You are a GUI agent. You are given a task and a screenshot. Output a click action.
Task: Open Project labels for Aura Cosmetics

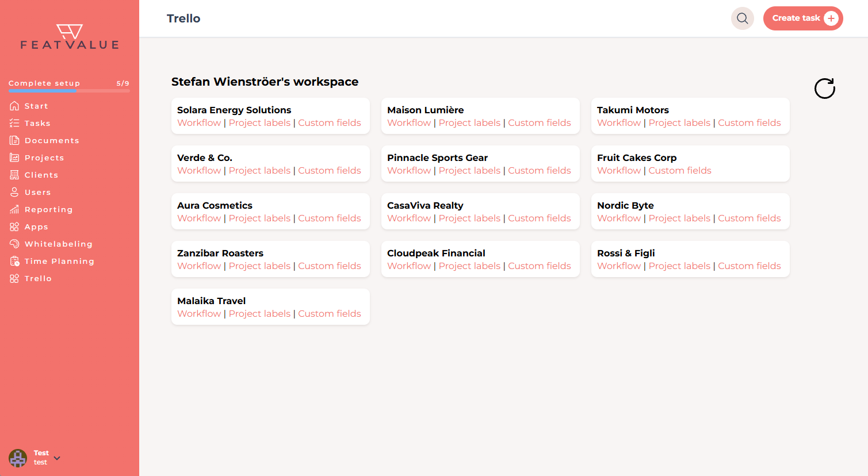click(x=259, y=218)
